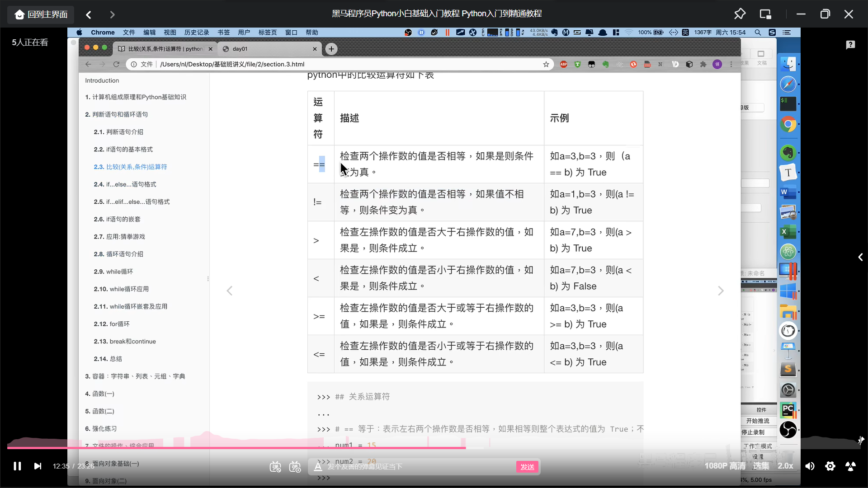Open 选集 episode list
This screenshot has height=488, width=868.
pyautogui.click(x=761, y=466)
